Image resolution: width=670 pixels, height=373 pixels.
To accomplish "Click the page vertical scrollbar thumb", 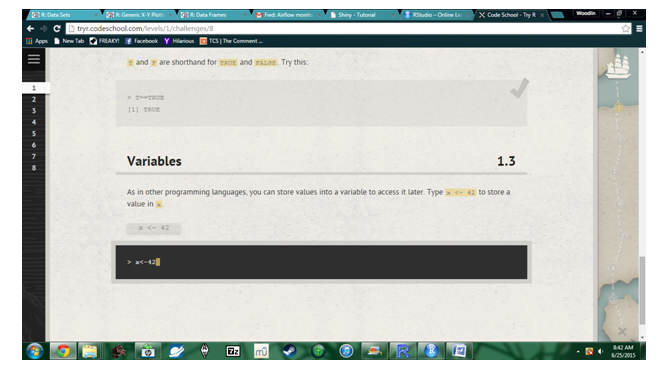I will point(642,291).
